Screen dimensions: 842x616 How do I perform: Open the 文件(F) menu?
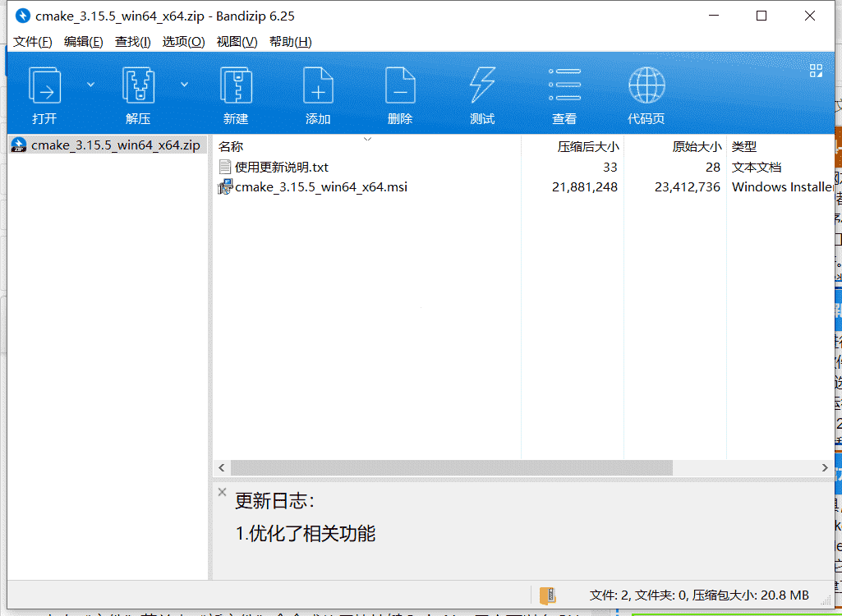pyautogui.click(x=32, y=41)
